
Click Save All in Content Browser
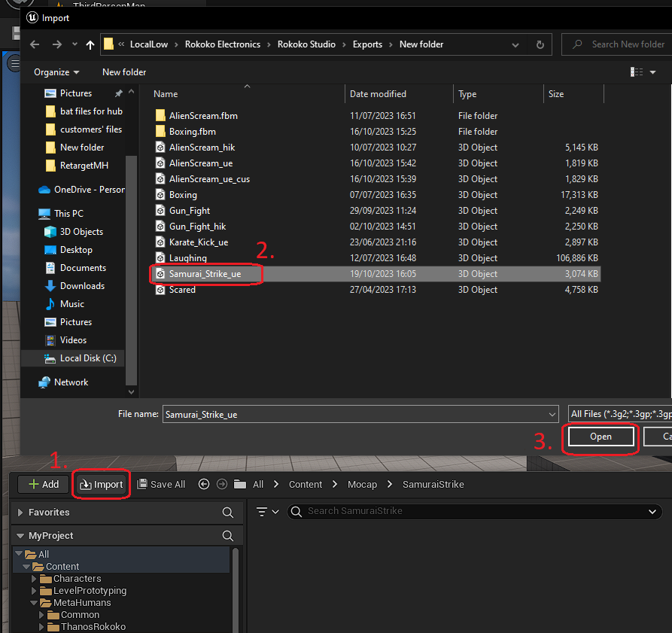tap(161, 484)
